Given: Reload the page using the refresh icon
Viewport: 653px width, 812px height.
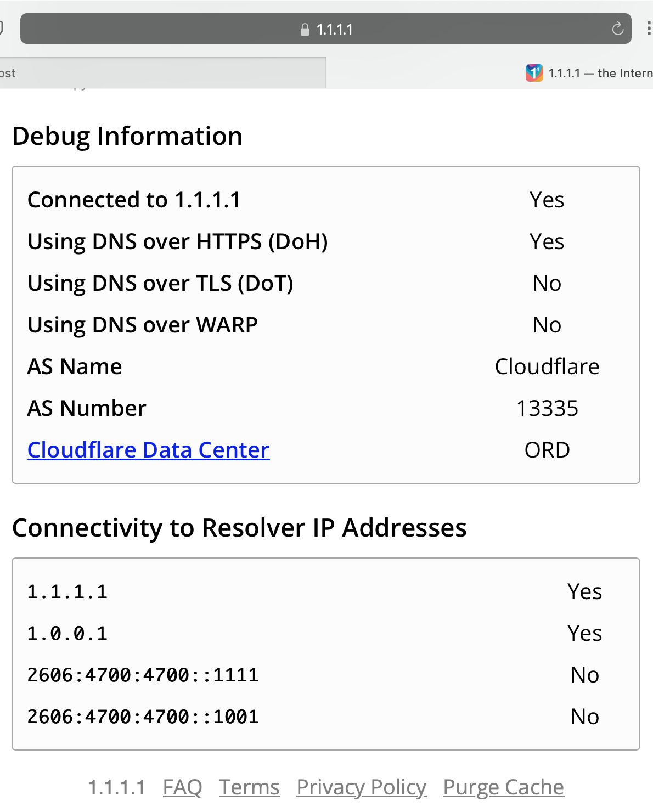Looking at the screenshot, I should 618,29.
